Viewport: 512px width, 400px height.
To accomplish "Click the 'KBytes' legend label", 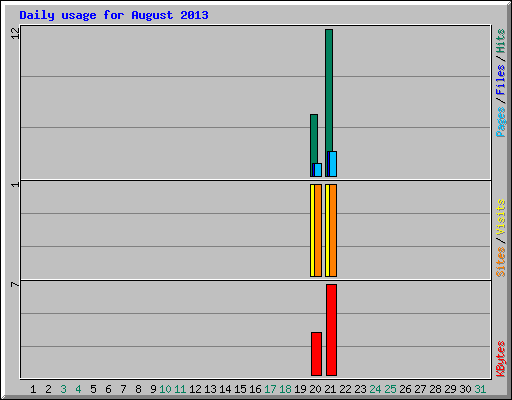I will pos(500,359).
